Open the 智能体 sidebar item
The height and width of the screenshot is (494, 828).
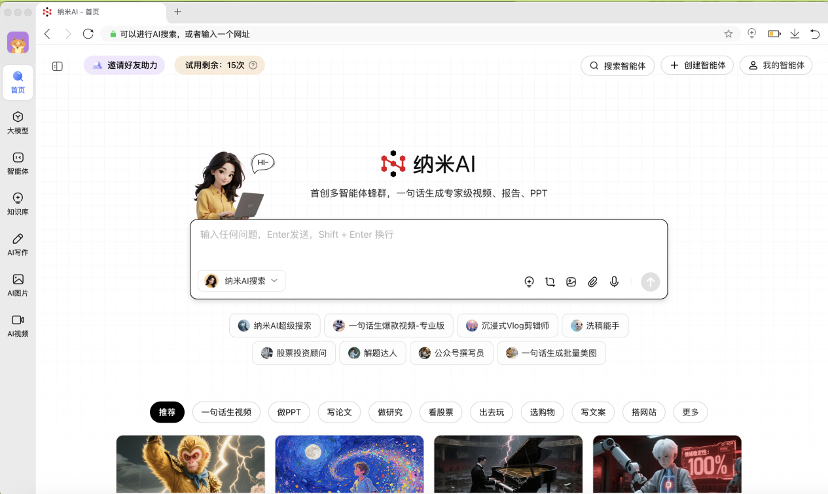(x=18, y=163)
